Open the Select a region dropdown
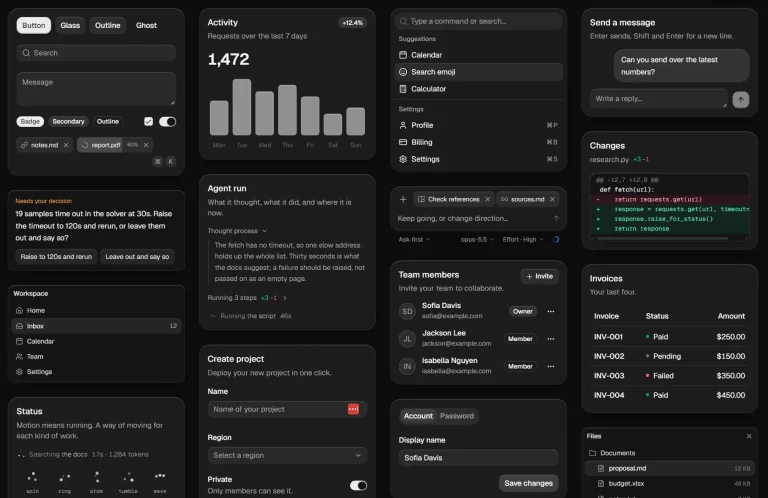Viewport: 768px width, 498px height. pos(287,455)
